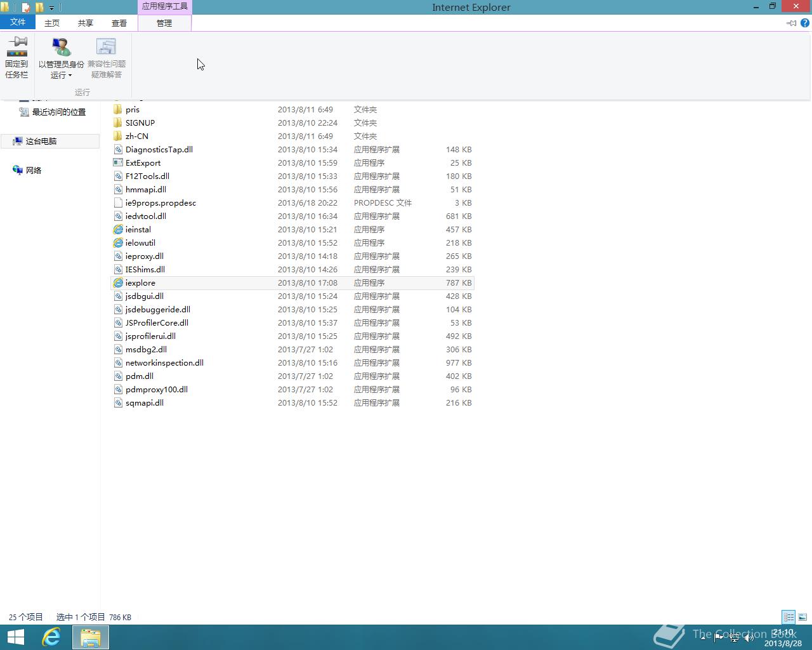Click jsdbgui.dll file name
The image size is (812, 650).
coord(145,296)
